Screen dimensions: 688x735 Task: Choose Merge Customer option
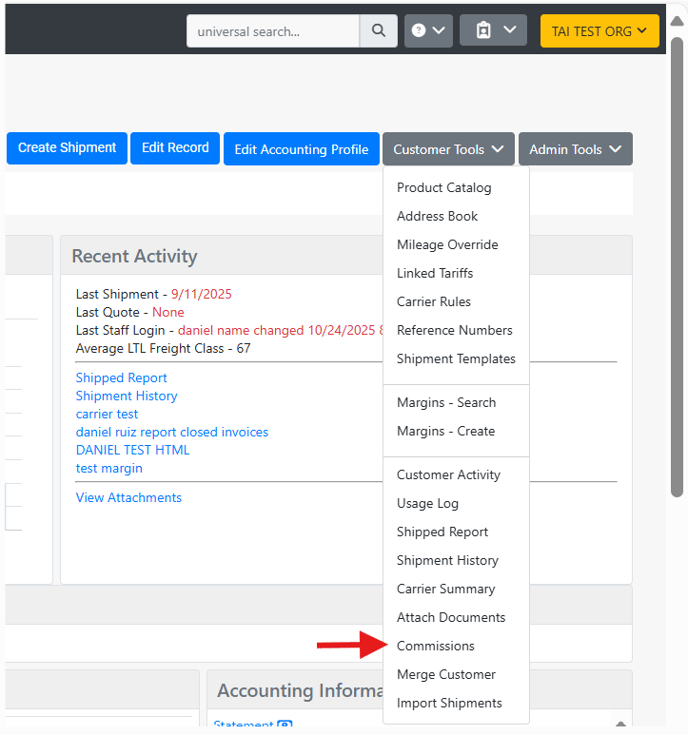[x=446, y=675]
